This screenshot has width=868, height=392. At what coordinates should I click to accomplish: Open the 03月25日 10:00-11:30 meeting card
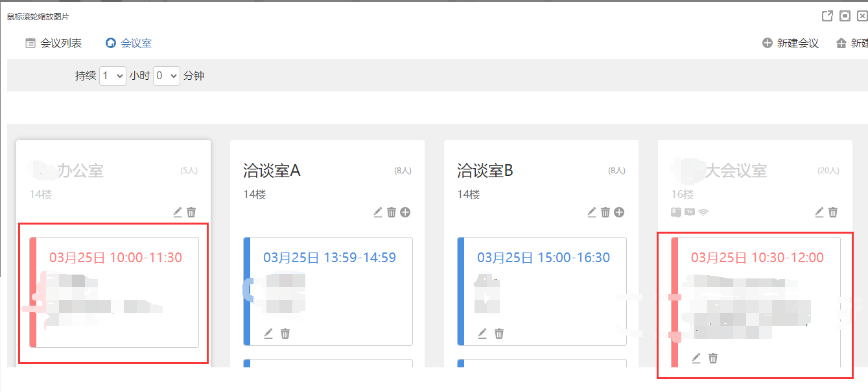tap(115, 258)
